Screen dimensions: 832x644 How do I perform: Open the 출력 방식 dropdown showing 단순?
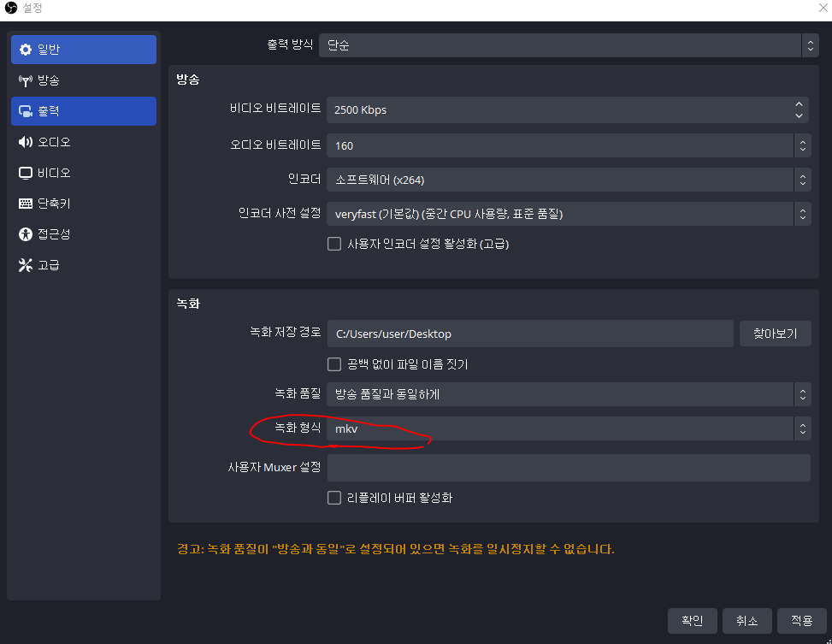click(x=569, y=45)
